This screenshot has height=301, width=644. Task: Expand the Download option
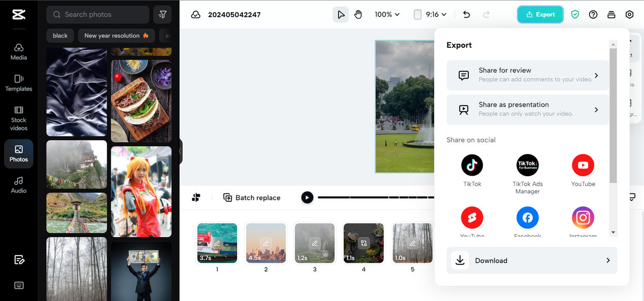(x=532, y=260)
